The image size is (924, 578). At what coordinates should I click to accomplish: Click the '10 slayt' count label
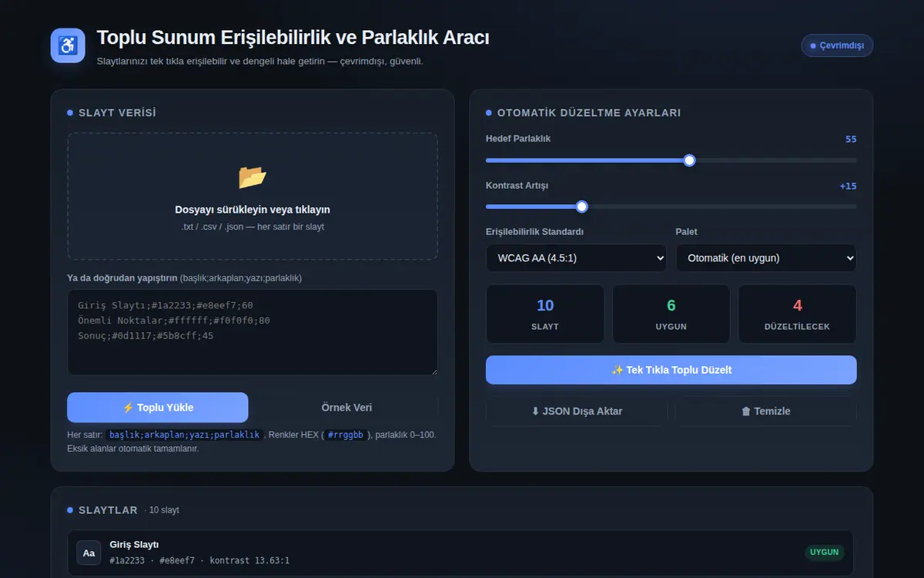pyautogui.click(x=164, y=510)
